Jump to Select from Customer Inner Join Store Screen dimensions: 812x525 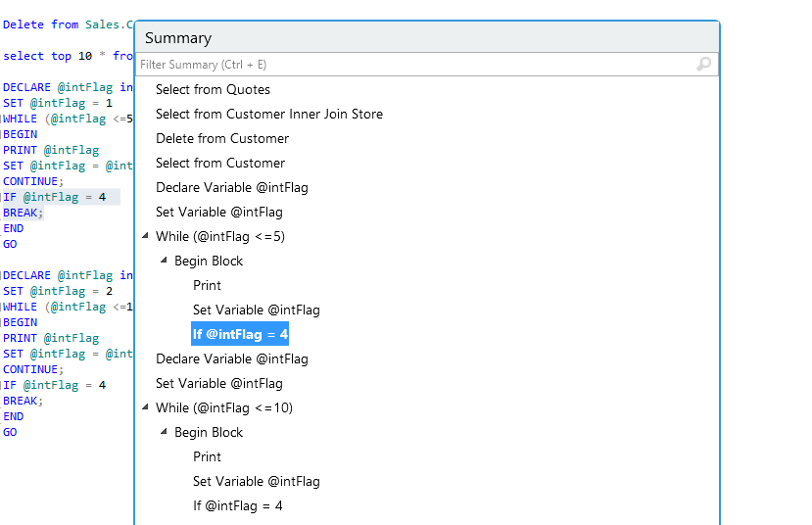(x=268, y=114)
